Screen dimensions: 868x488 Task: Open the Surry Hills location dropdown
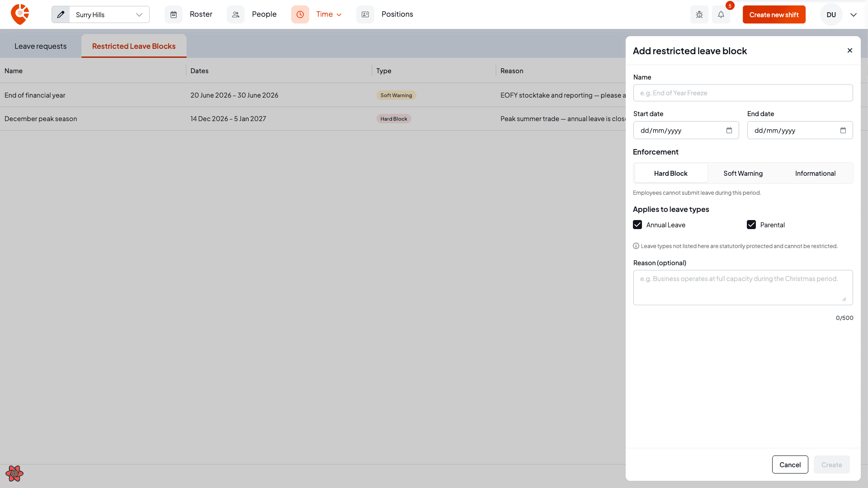coord(109,14)
